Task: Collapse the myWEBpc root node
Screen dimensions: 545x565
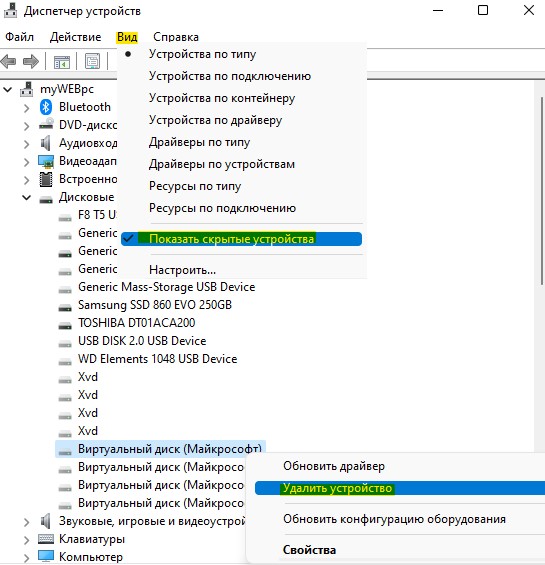Action: (8, 89)
